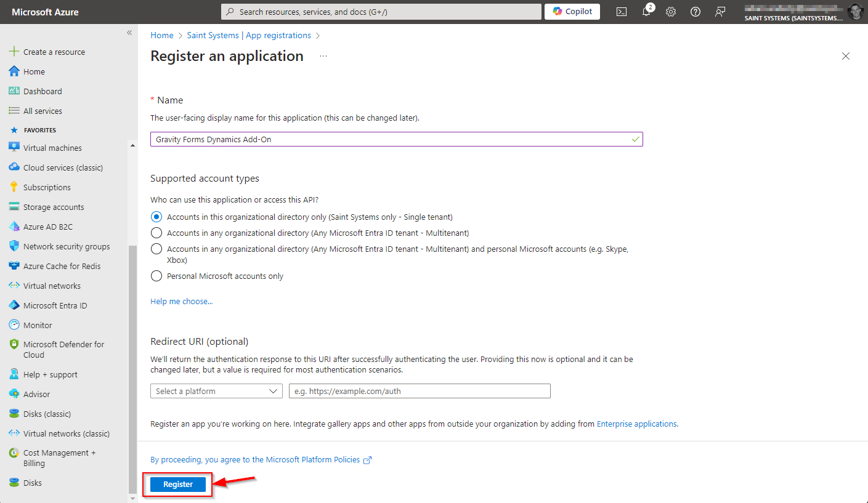Select single tenant accounts radio option
This screenshot has width=868, height=503.
(156, 217)
